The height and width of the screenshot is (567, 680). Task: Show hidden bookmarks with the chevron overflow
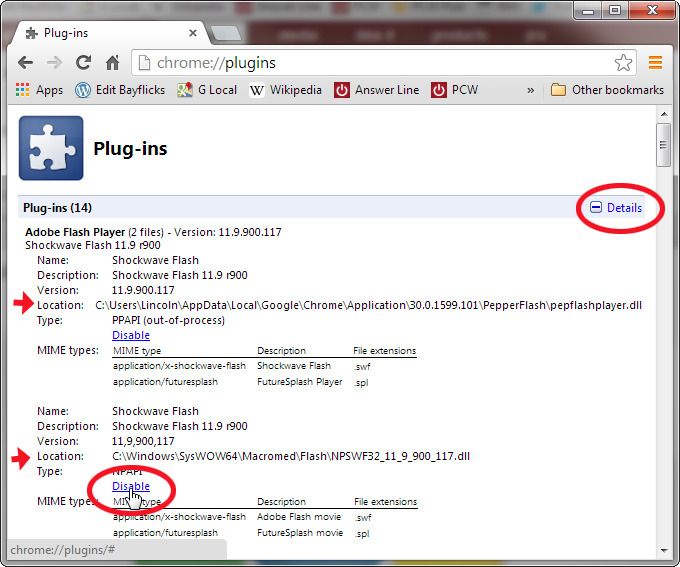coord(530,90)
